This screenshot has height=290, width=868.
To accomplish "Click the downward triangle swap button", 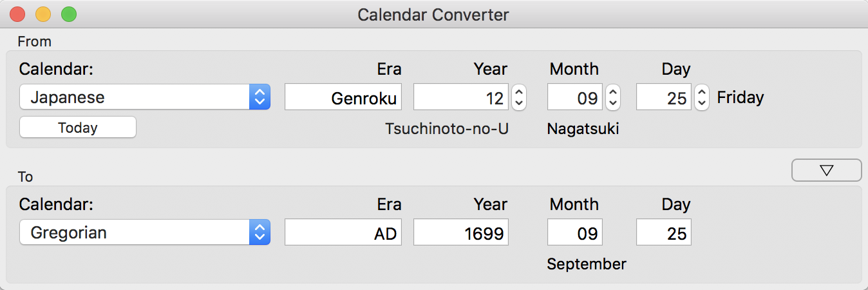I will 827,170.
